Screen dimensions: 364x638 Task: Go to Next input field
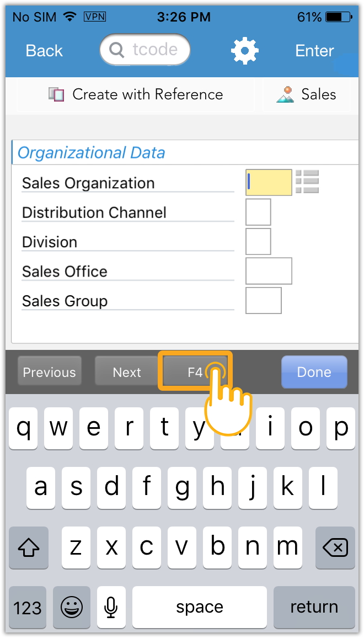coord(127,372)
